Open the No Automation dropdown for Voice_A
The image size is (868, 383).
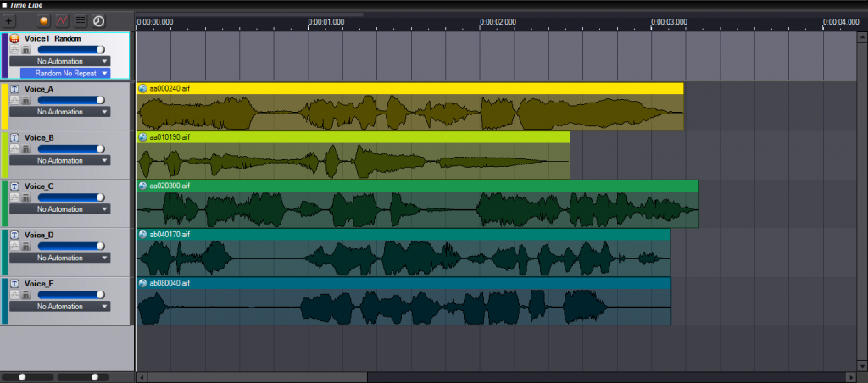60,112
